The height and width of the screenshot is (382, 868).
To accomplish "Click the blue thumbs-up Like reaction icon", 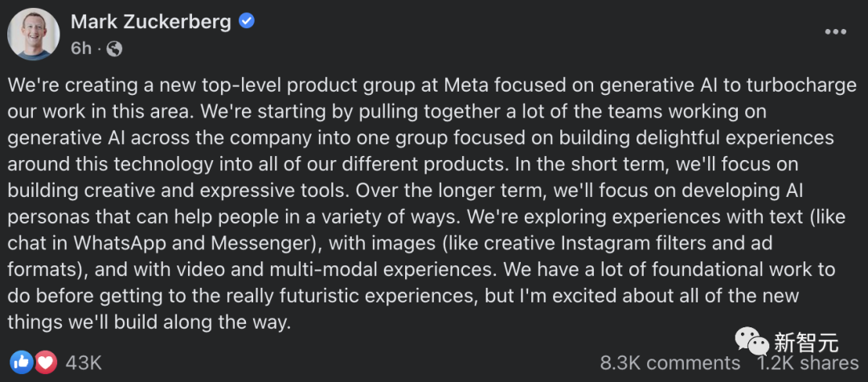I will click(x=21, y=363).
